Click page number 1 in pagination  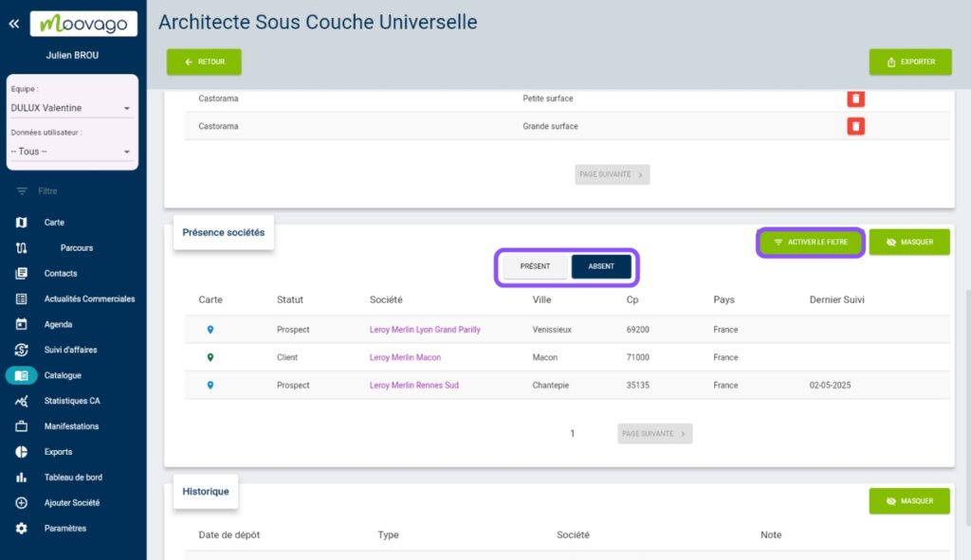(x=572, y=434)
